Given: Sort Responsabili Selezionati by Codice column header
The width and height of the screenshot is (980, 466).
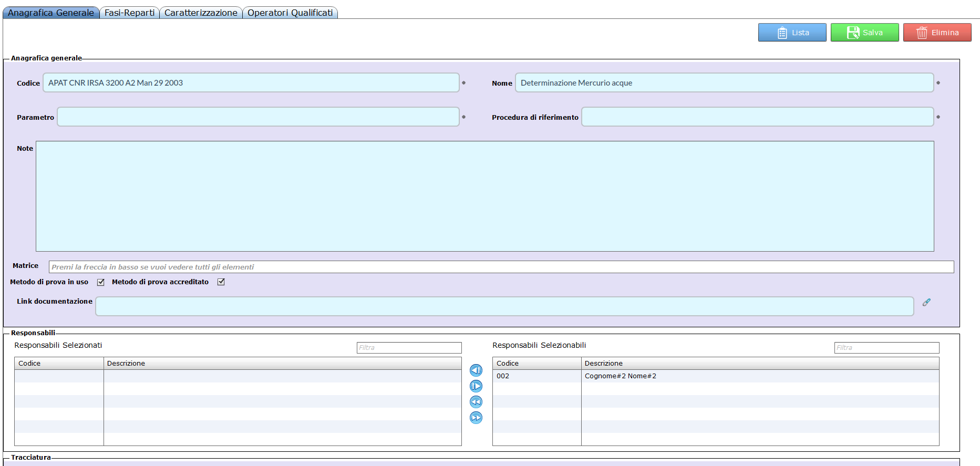Looking at the screenshot, I should (x=59, y=364).
